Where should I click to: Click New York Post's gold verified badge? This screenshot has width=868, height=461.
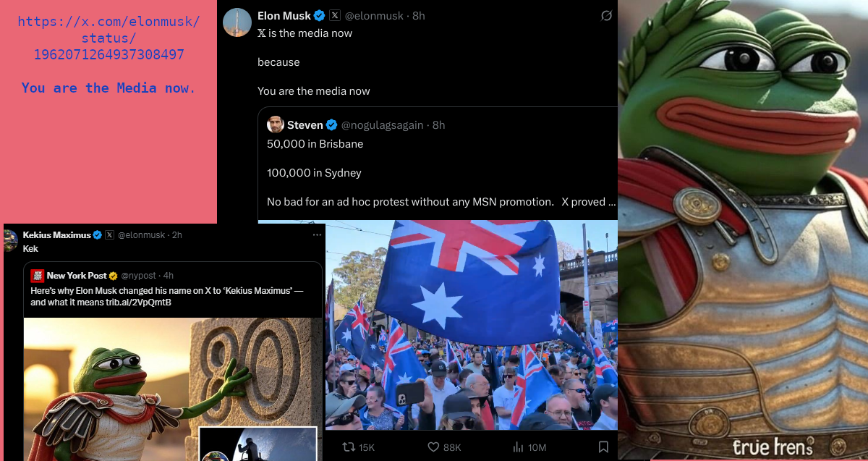point(114,276)
